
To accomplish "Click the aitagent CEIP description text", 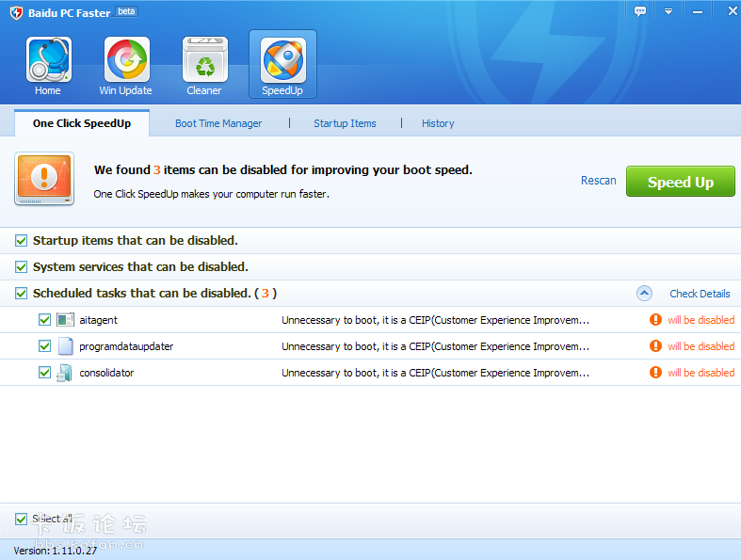I will 435,320.
